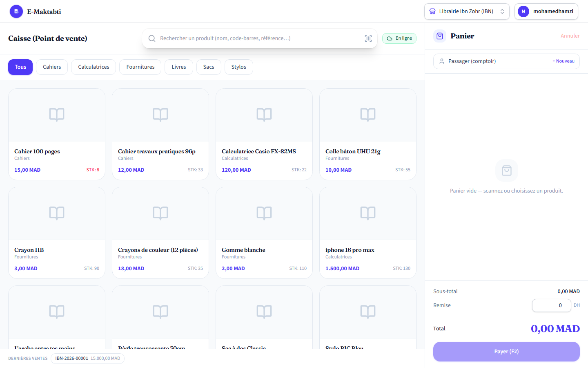
Task: Click the mohamedhamzi avatar icon
Action: pos(523,11)
